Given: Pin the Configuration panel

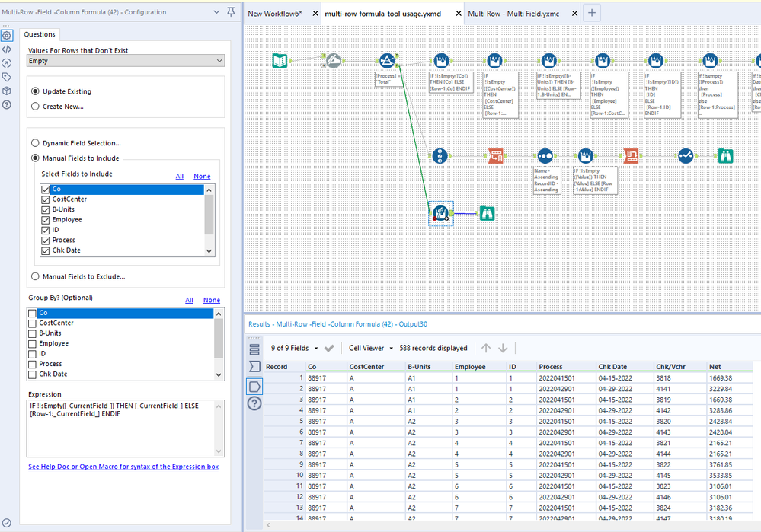Looking at the screenshot, I should pos(231,11).
